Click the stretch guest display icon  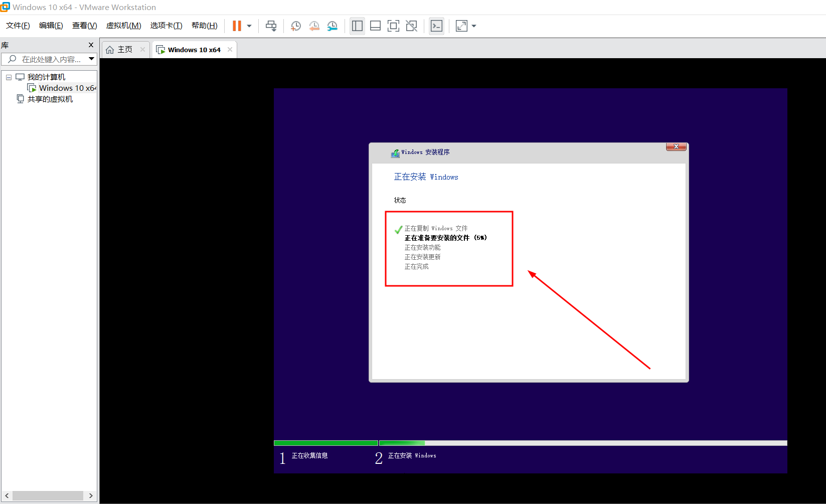462,26
